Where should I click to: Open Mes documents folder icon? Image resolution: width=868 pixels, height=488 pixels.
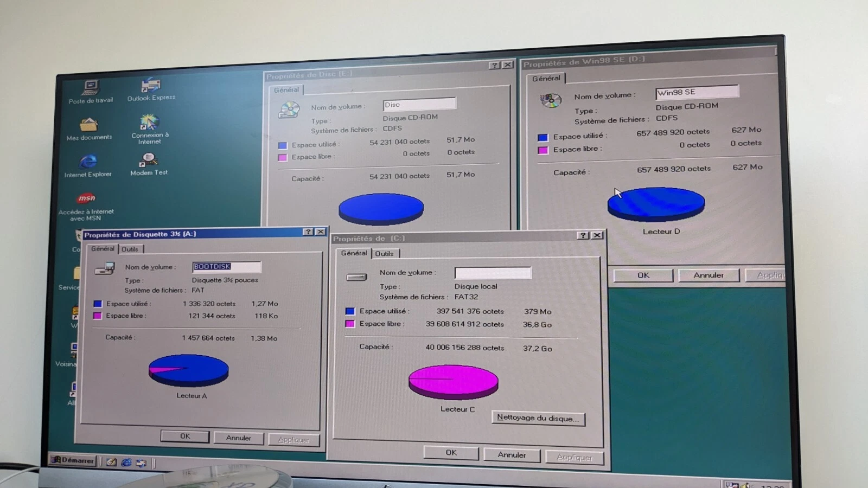(89, 129)
